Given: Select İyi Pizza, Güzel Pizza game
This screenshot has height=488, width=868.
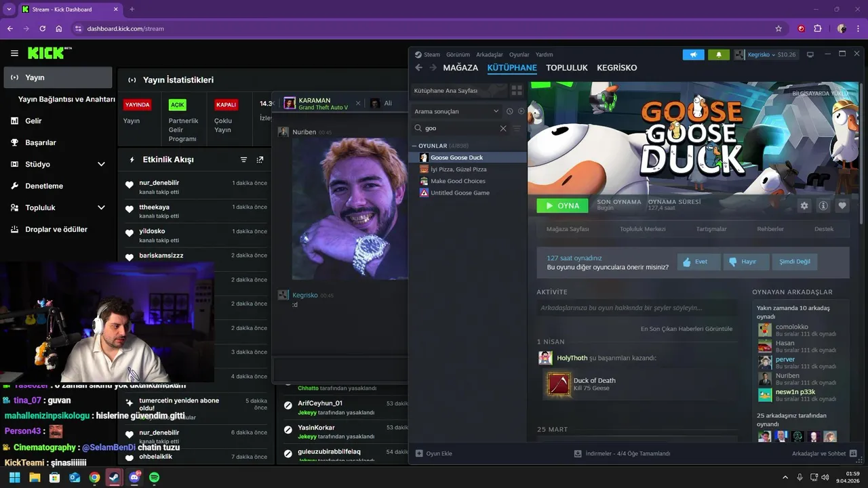Looking at the screenshot, I should (458, 169).
